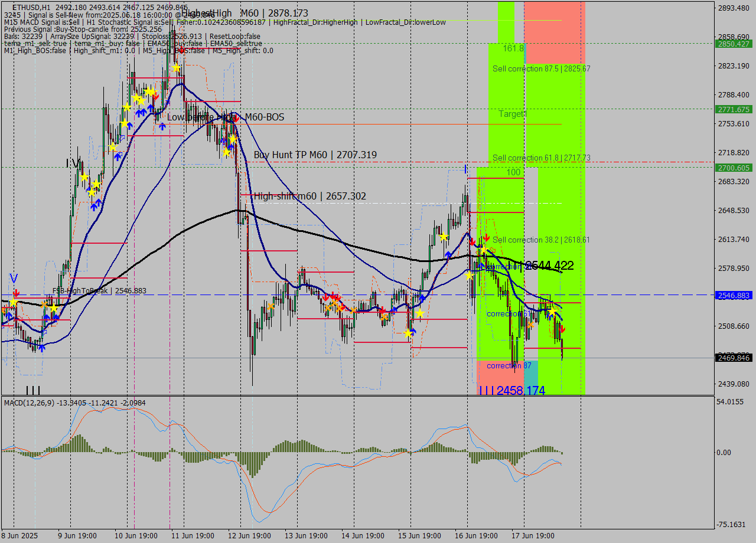The width and height of the screenshot is (756, 543).
Task: Click the blue V wave marker
Action: pos(14,278)
